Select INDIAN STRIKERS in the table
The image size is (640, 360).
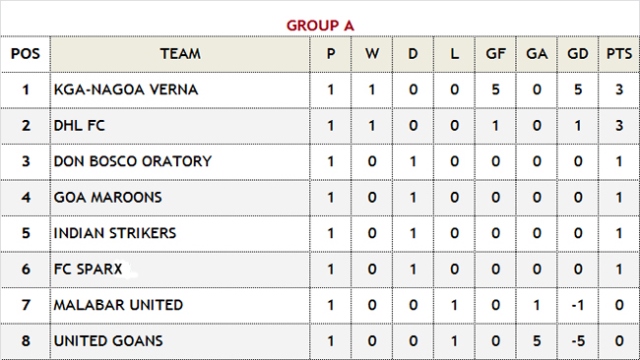pos(115,233)
